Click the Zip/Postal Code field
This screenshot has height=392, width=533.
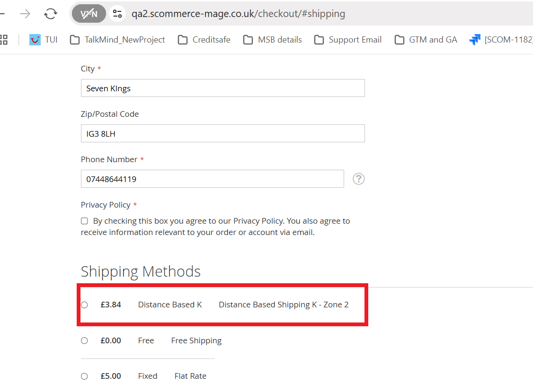click(x=222, y=134)
